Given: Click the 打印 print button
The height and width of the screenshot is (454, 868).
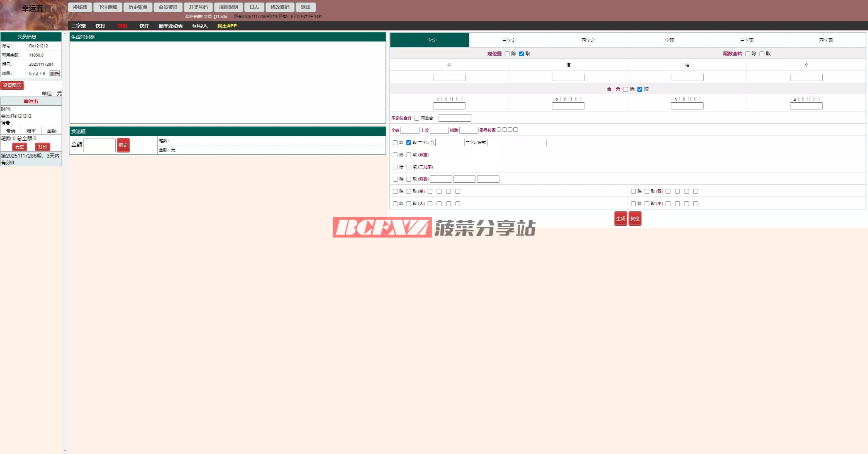Looking at the screenshot, I should click(x=43, y=147).
